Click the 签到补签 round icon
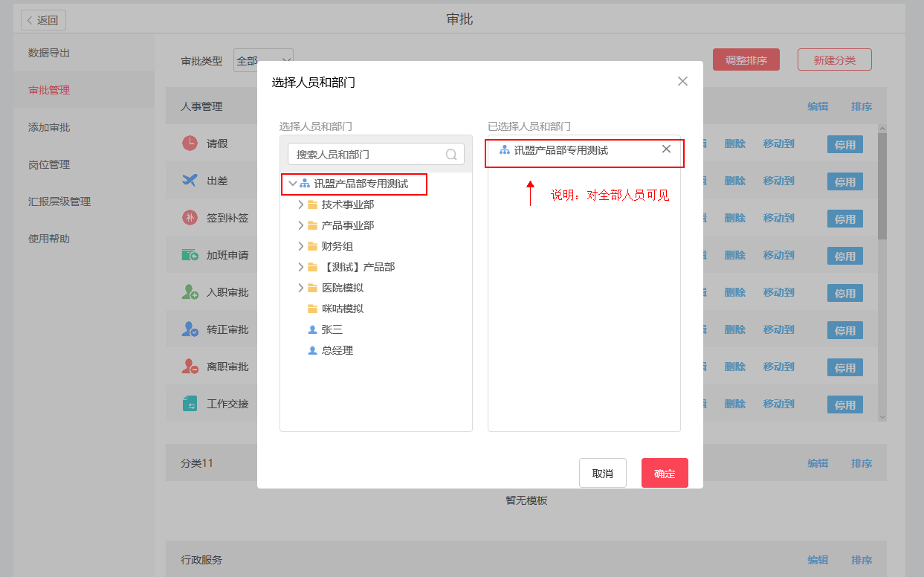 pyautogui.click(x=190, y=218)
